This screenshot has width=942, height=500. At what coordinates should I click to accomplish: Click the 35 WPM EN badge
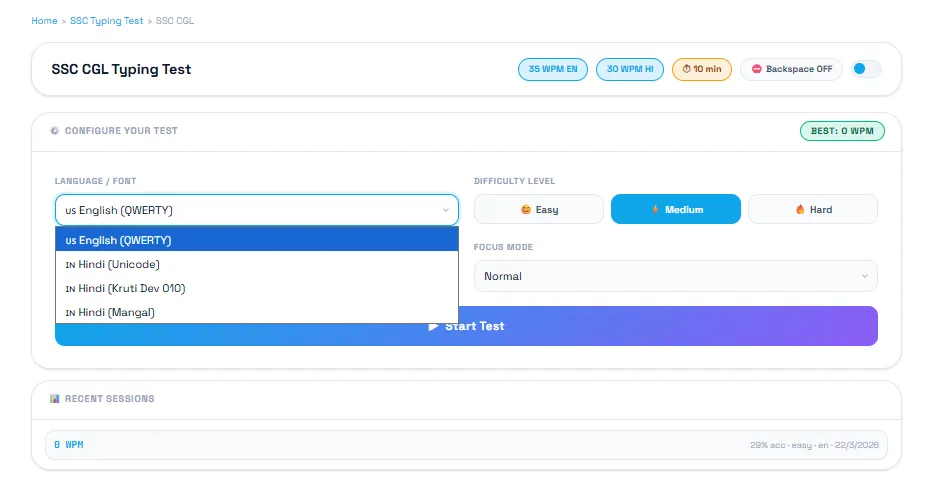(553, 70)
